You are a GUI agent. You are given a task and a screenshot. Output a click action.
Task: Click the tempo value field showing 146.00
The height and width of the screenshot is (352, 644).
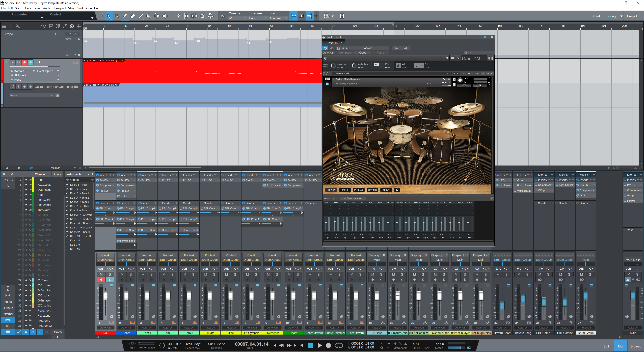73,34
